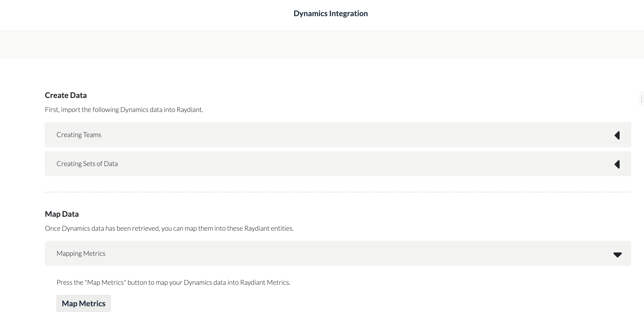Click the collapse arrow icon on Creating Teams
Image resolution: width=644 pixels, height=321 pixels.
(617, 135)
